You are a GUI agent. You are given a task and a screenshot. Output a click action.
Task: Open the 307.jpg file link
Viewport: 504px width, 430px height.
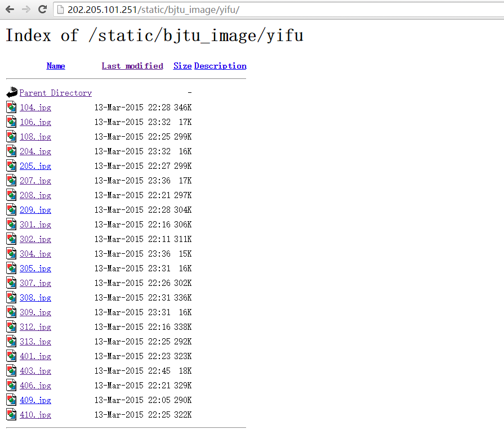coord(35,283)
